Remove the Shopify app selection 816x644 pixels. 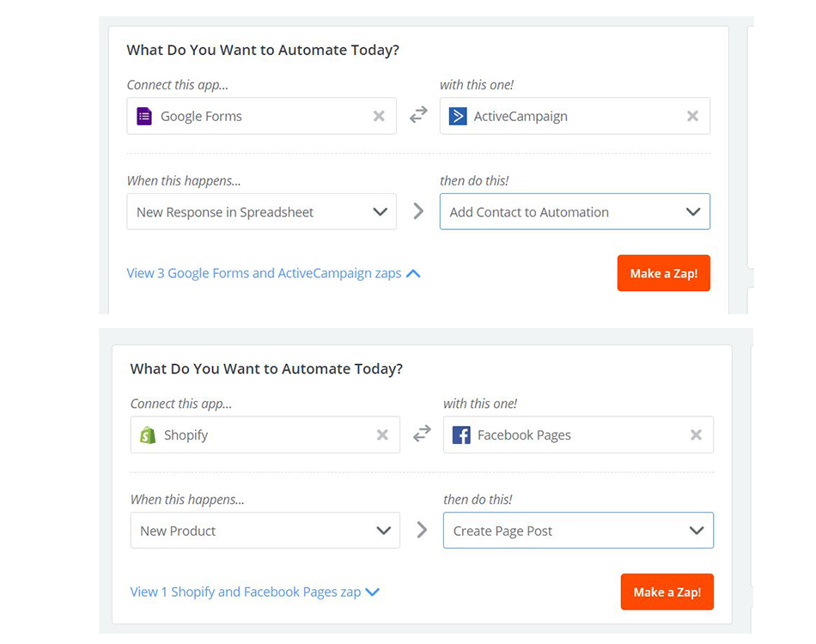[382, 435]
